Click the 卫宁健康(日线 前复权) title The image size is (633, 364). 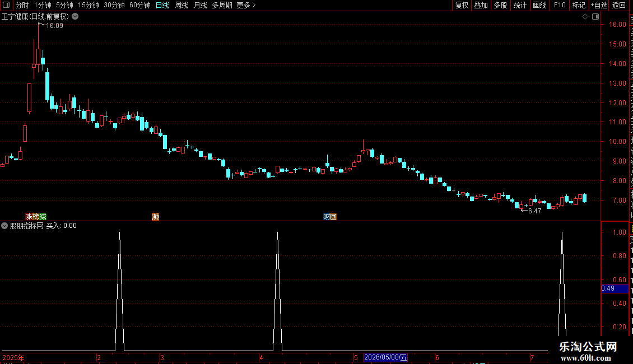pyautogui.click(x=35, y=17)
